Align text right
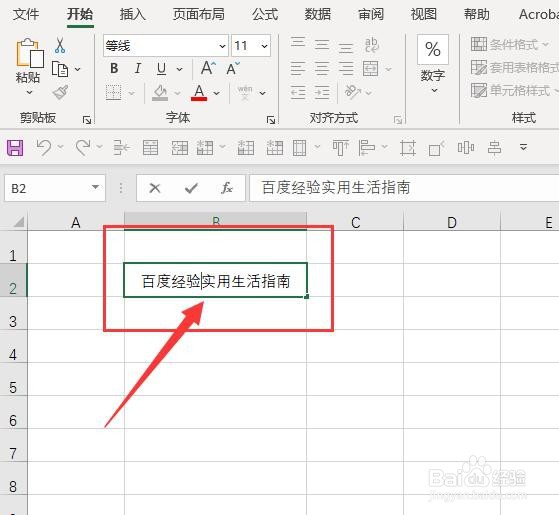 [x=346, y=68]
